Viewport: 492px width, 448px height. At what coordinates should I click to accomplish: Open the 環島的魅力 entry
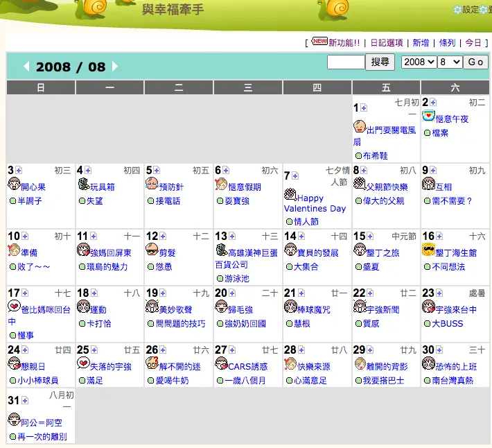[x=107, y=267]
